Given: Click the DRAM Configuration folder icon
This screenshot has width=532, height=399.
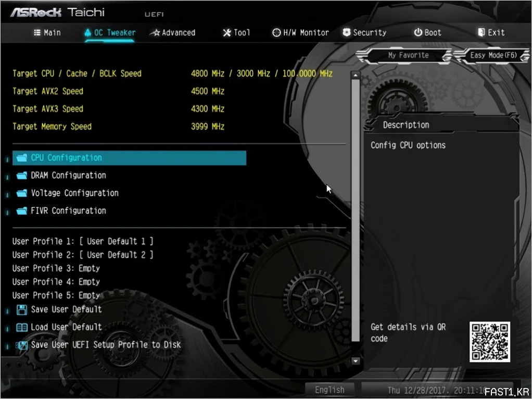Looking at the screenshot, I should pos(21,176).
